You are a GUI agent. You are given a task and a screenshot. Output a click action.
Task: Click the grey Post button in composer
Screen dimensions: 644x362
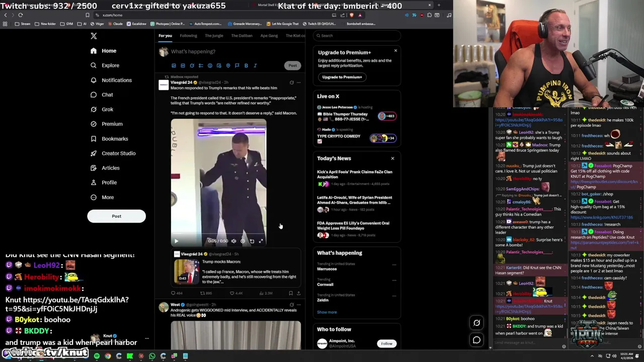click(x=292, y=65)
